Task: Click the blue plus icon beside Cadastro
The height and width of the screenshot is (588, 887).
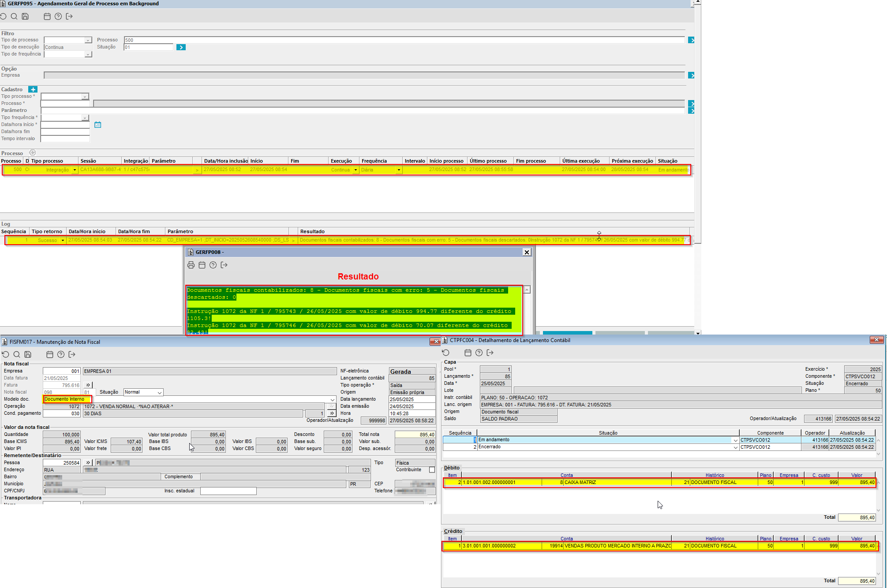Action: point(33,89)
